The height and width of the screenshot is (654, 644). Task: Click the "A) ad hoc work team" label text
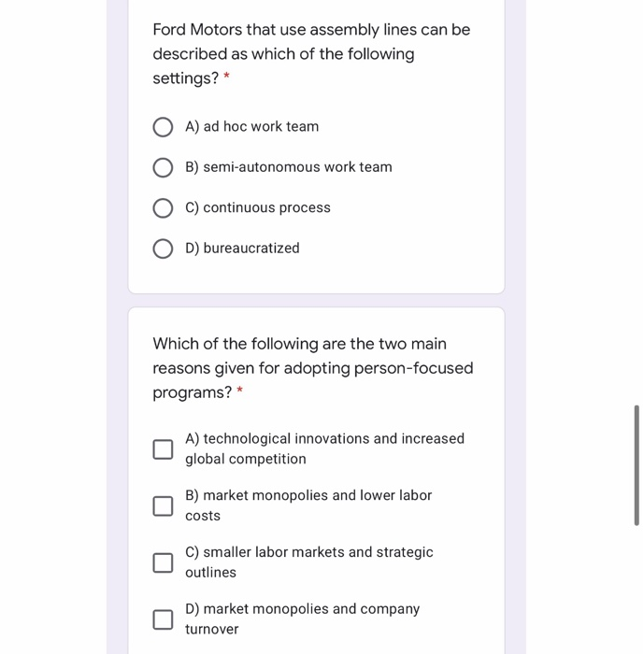click(x=252, y=127)
